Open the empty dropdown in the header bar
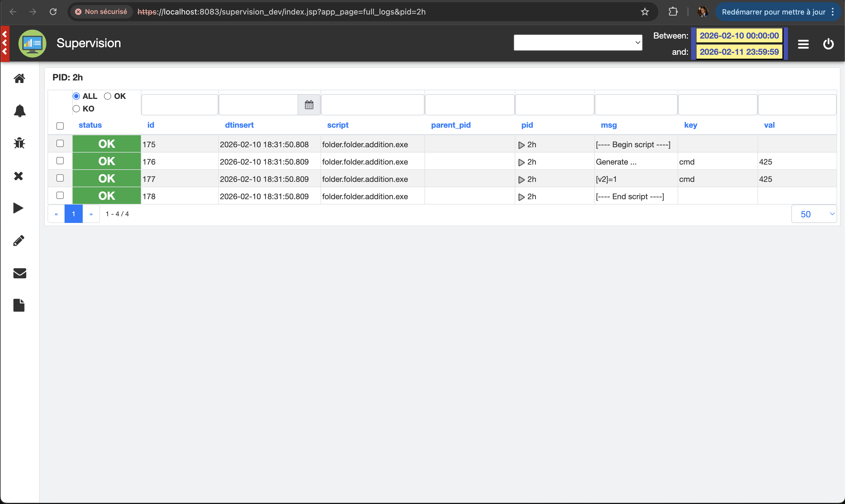The width and height of the screenshot is (845, 504). (x=577, y=42)
